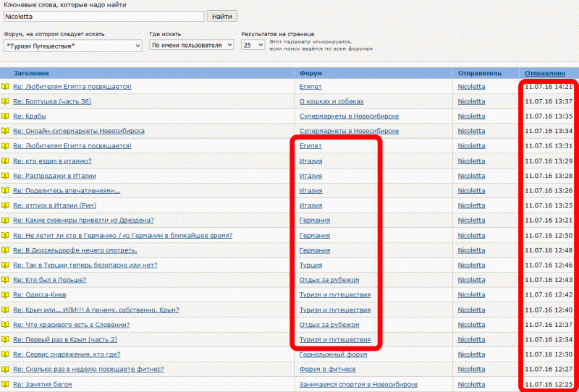Sort results by the 'Отправлено' column header

544,73
